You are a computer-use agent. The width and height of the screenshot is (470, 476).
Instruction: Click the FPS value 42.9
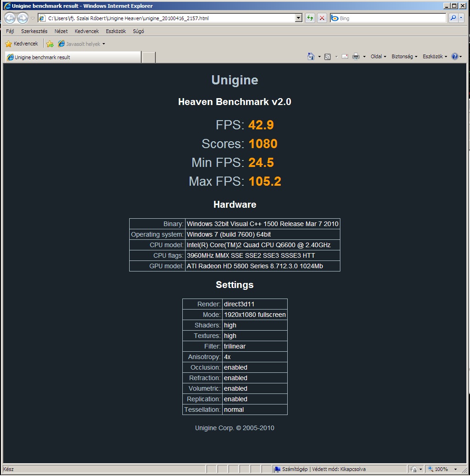(261, 125)
